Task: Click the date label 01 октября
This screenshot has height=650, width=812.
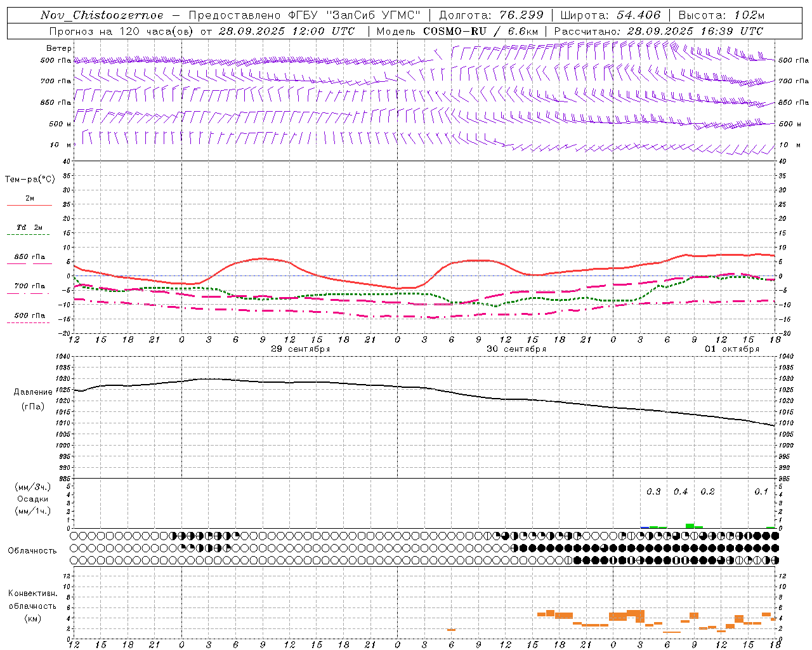Action: coord(732,349)
